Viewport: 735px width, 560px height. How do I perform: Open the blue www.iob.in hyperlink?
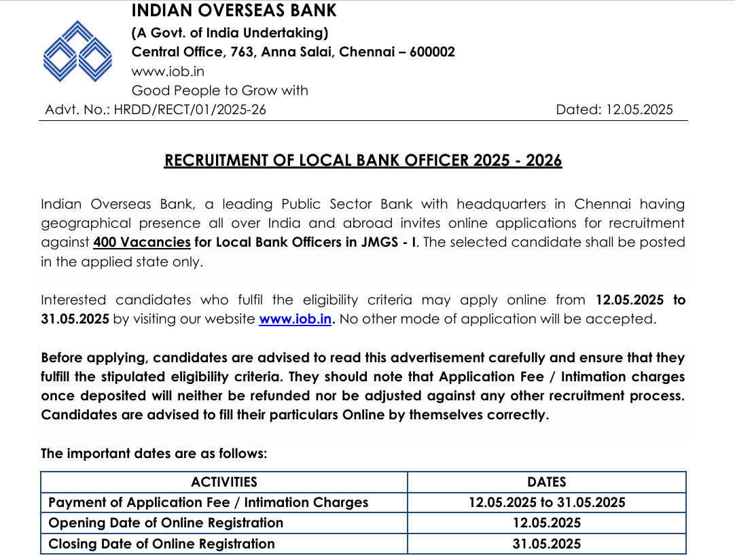coord(295,319)
